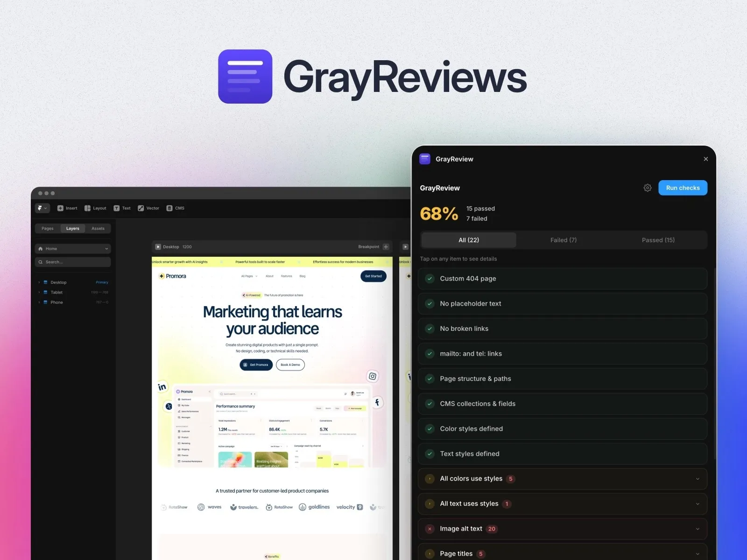Add a Breakpoint with plus icon
This screenshot has height=560, width=747.
click(x=386, y=247)
